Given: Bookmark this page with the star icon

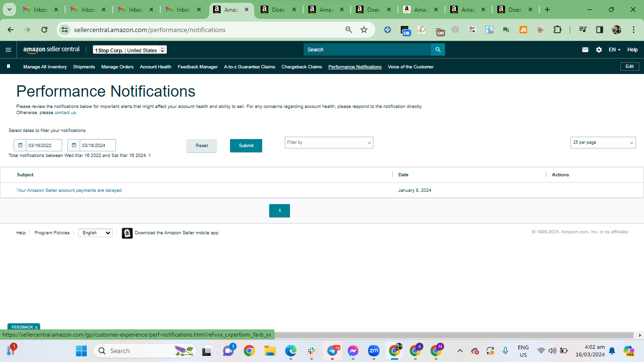Looking at the screenshot, I should 364,30.
